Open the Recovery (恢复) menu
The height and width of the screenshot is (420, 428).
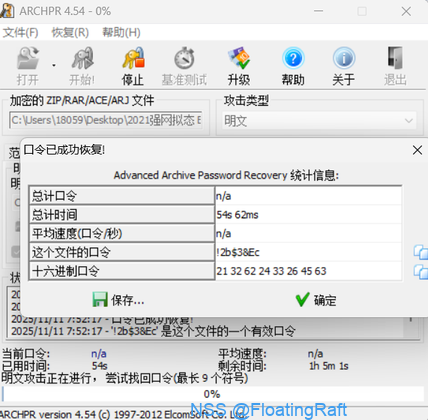[70, 33]
